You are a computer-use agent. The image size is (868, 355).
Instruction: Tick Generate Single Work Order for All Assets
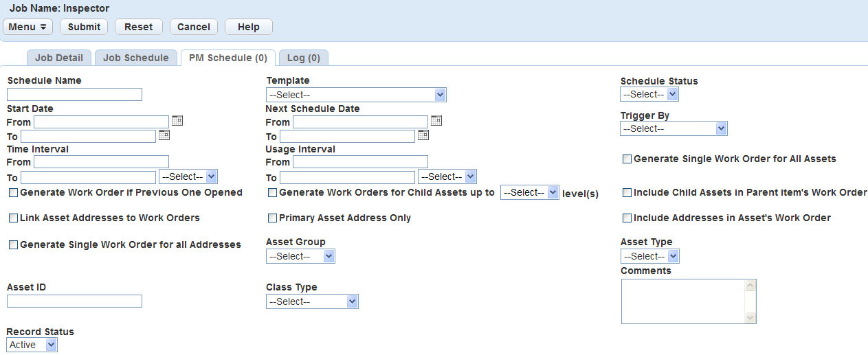(627, 159)
